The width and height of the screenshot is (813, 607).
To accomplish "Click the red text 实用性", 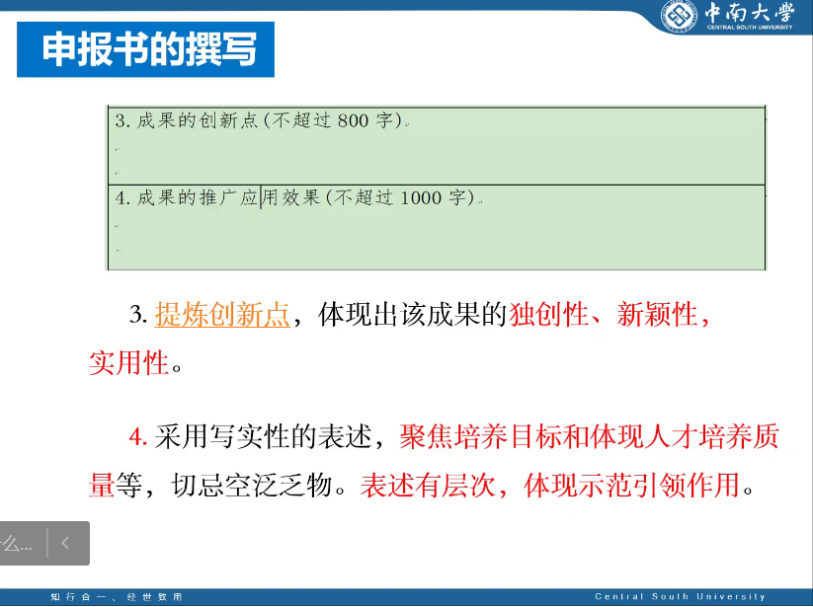I will point(129,363).
